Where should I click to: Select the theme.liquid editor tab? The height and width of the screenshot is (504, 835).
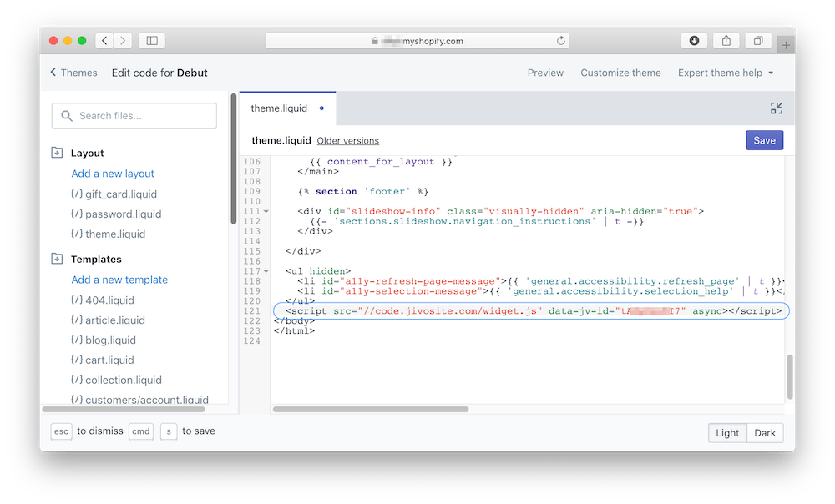pyautogui.click(x=287, y=108)
